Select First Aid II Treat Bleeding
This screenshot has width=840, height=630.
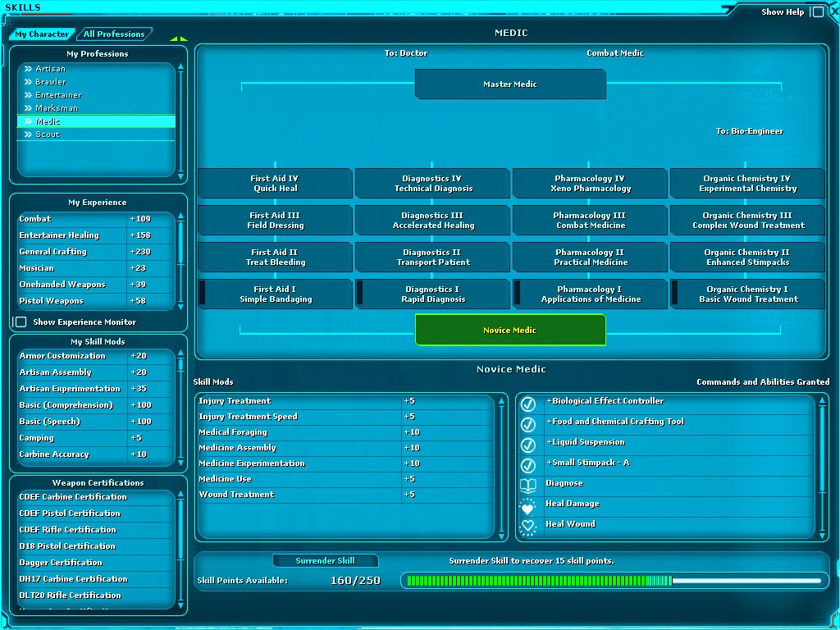pyautogui.click(x=276, y=257)
